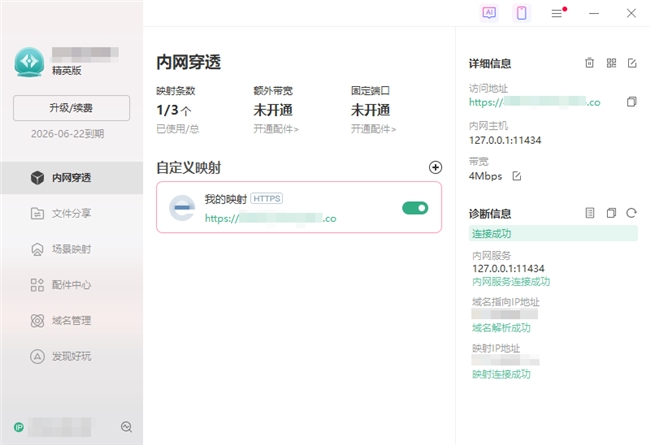
Task: Open the diagnostic log document icon
Action: pos(590,213)
